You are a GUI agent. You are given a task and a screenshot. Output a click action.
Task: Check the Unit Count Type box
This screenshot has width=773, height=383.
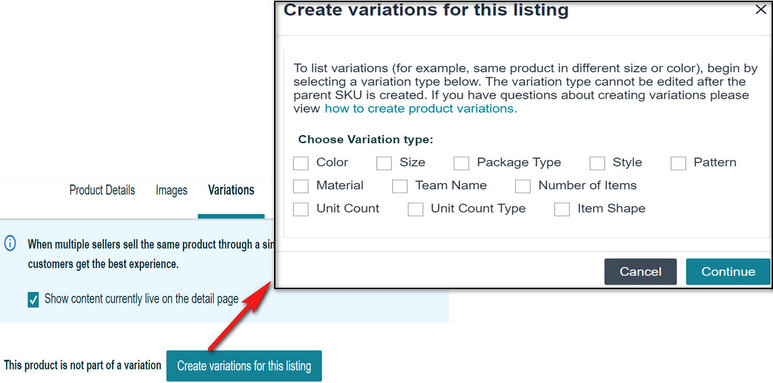416,209
